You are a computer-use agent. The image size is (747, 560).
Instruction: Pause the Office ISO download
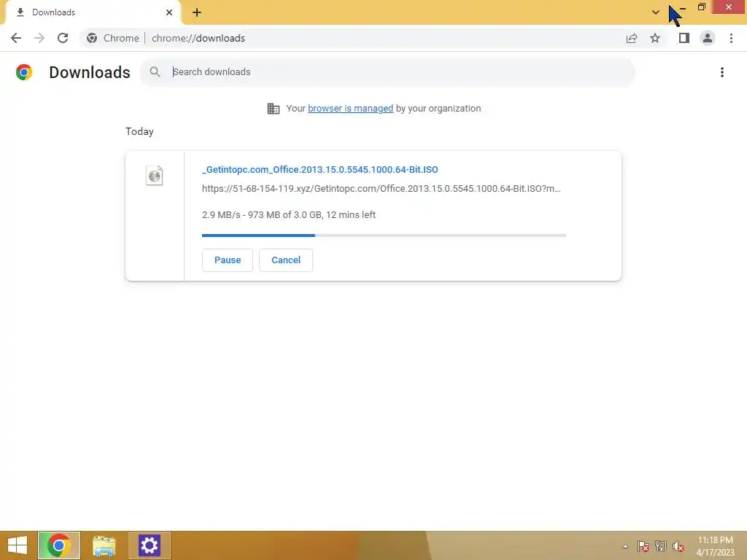pyautogui.click(x=228, y=260)
